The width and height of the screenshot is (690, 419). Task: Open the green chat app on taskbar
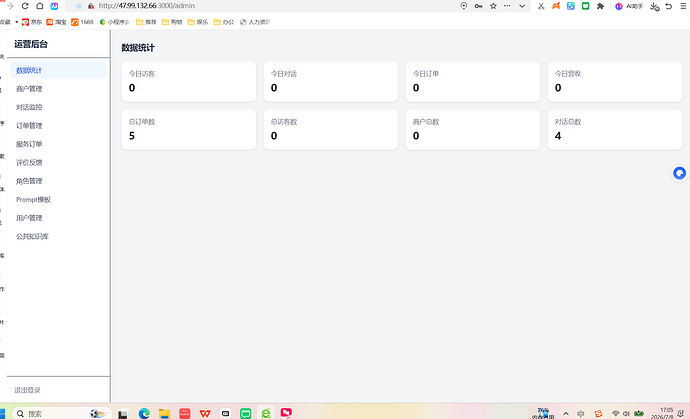point(246,413)
